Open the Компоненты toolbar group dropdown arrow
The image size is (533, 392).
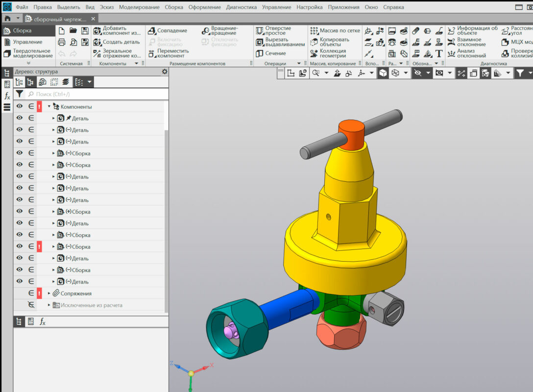pos(136,64)
